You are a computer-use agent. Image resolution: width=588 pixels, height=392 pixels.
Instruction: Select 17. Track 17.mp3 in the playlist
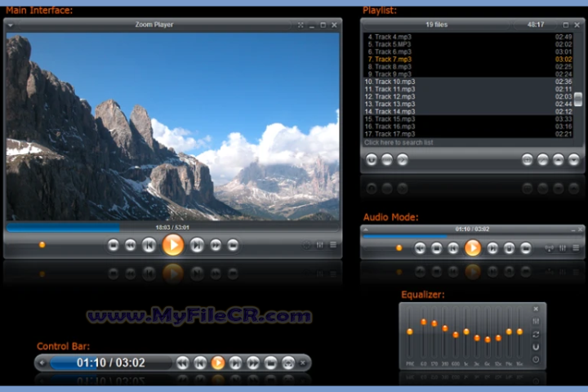click(x=468, y=134)
